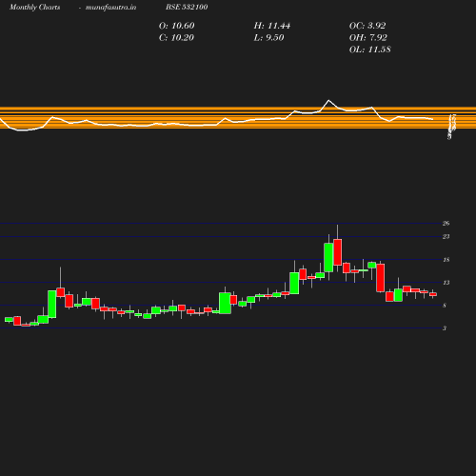Click the "Monthly Charts" title text
The height and width of the screenshot is (476, 476).
pos(34,7)
